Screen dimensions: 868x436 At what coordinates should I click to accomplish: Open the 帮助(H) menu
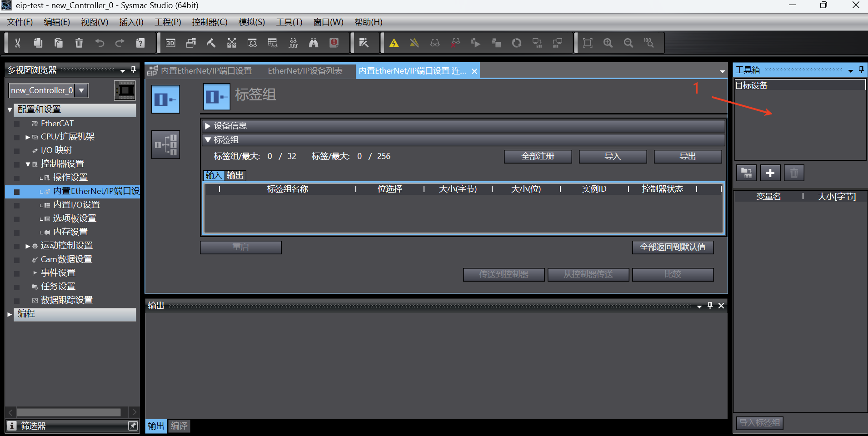[x=369, y=22]
